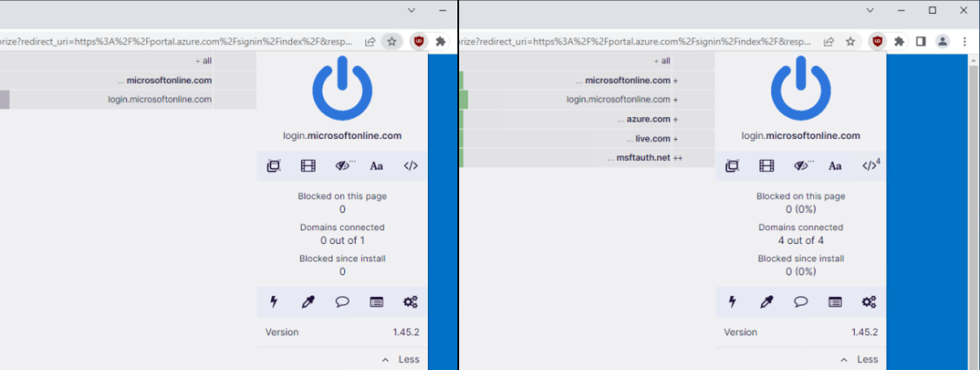
Task: Click share page icon in right window
Action: (x=829, y=41)
